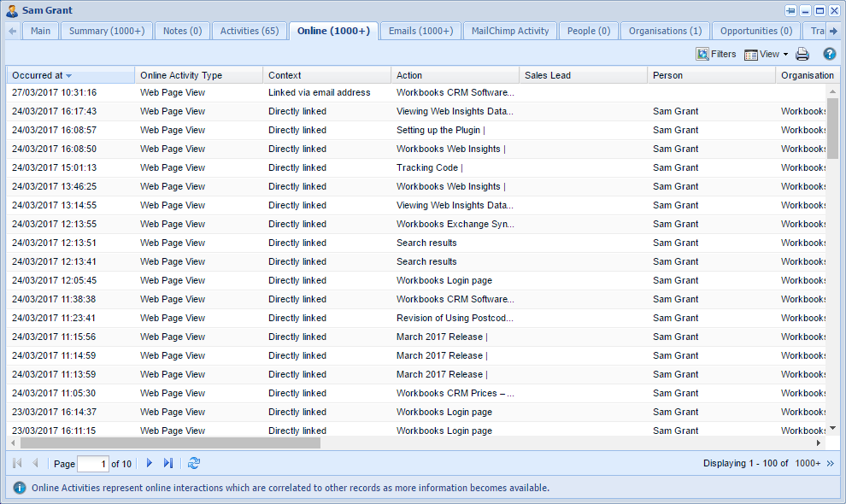The height and width of the screenshot is (504, 846).
Task: Select the row dated 27/03/2017 10:31:16
Action: click(x=416, y=93)
